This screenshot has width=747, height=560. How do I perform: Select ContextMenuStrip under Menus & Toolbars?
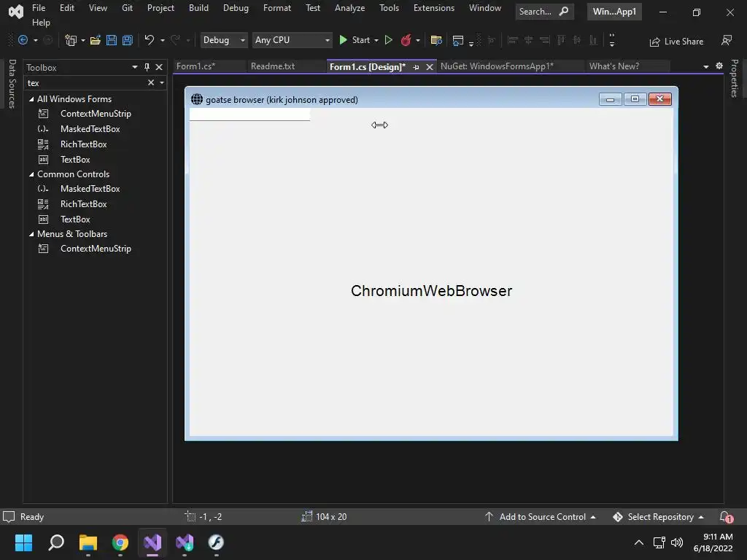[x=96, y=249]
